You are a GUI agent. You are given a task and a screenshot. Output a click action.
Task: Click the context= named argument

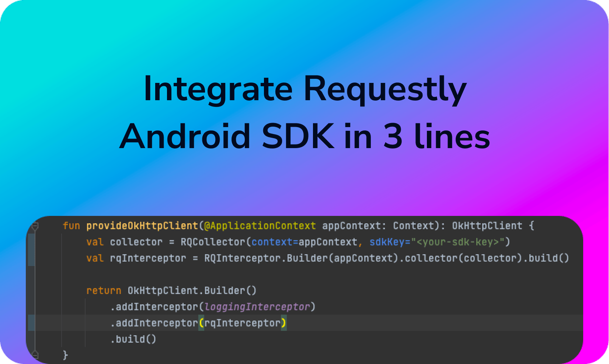pos(275,242)
